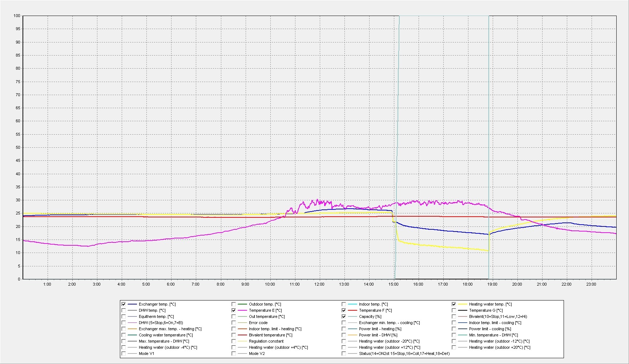
Task: Enable Heating water (outdoor +4°C) checkbox
Action: pyautogui.click(x=234, y=347)
